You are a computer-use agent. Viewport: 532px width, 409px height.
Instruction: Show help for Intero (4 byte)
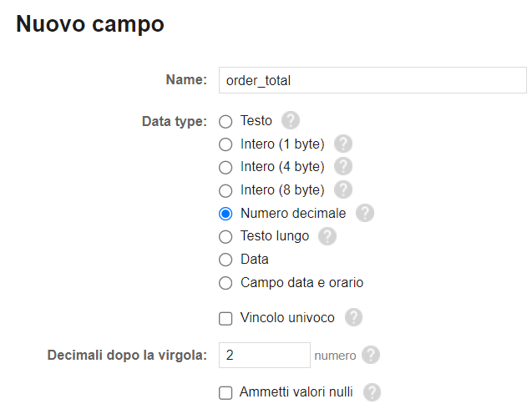point(343,166)
